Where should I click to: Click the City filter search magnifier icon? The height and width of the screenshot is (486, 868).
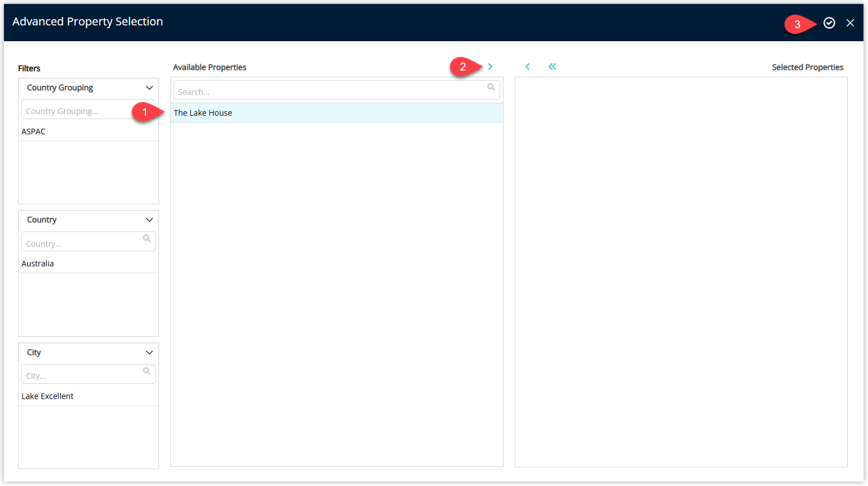[x=147, y=371]
